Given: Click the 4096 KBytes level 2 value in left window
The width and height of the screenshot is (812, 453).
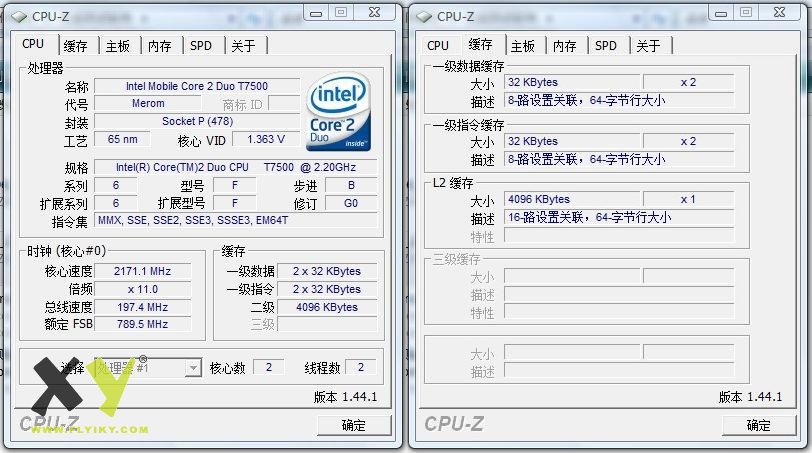Looking at the screenshot, I should point(327,307).
